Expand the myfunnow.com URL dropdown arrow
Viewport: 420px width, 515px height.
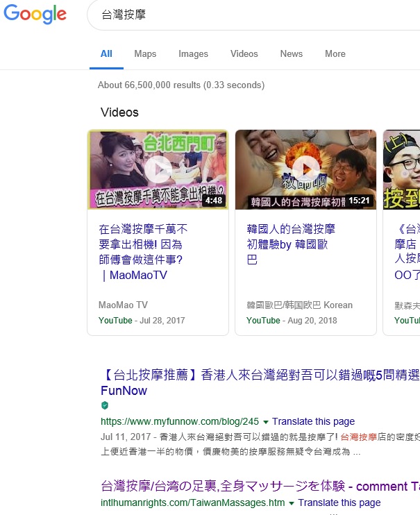pos(266,421)
